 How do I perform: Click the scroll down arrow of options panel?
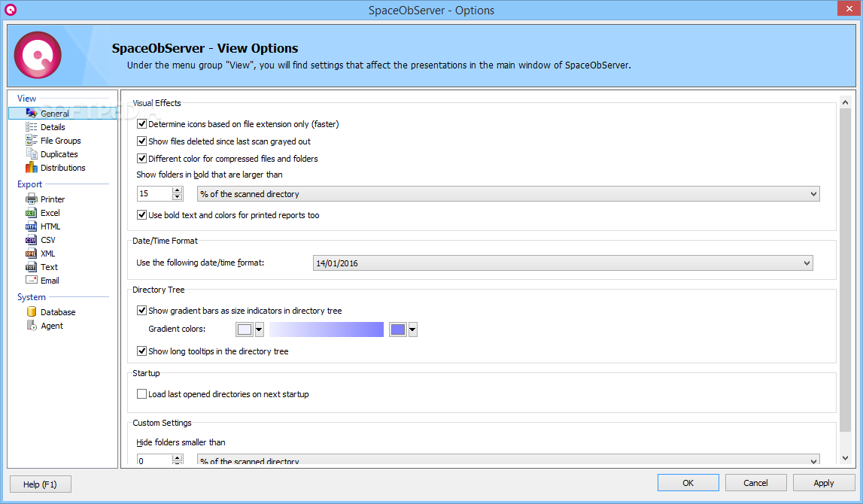point(846,458)
